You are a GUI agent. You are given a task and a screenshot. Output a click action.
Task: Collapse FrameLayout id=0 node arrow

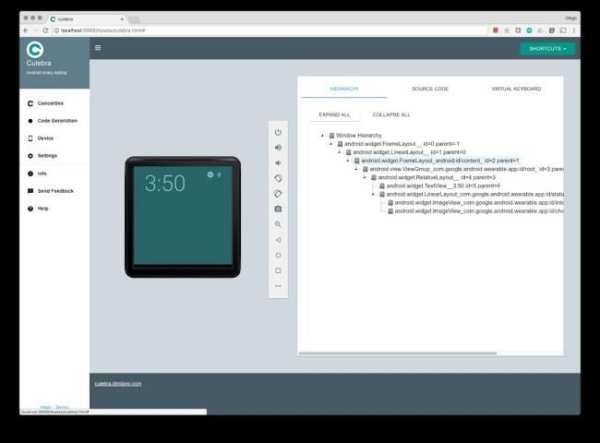pos(331,144)
